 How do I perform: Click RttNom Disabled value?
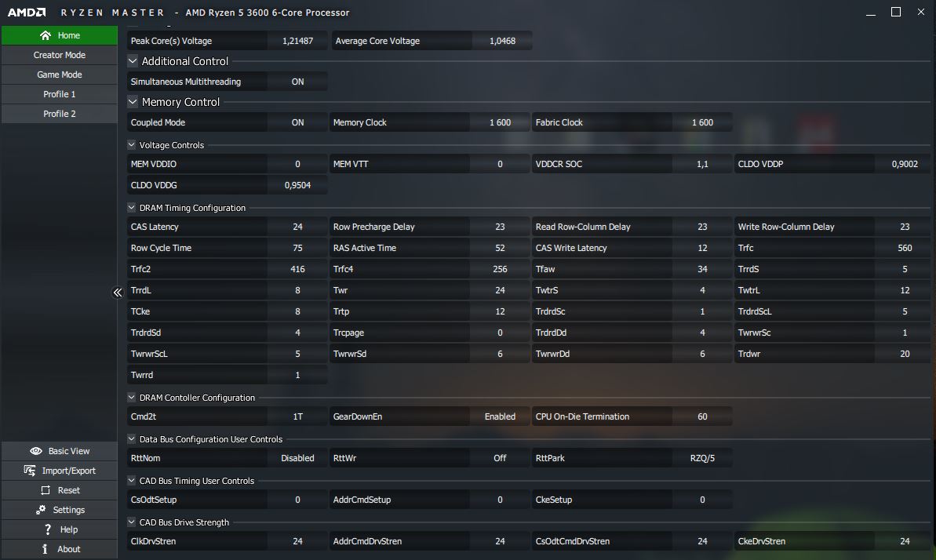click(x=297, y=458)
